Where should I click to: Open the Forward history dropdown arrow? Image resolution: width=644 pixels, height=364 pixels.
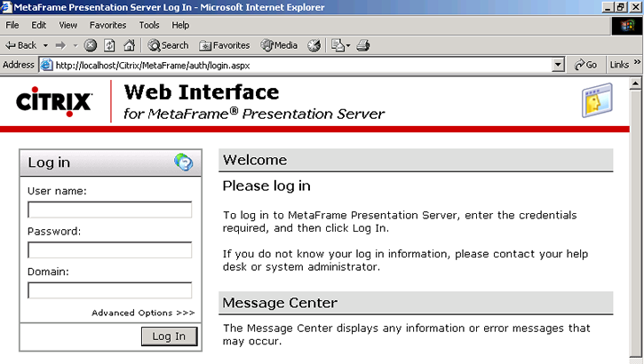76,45
